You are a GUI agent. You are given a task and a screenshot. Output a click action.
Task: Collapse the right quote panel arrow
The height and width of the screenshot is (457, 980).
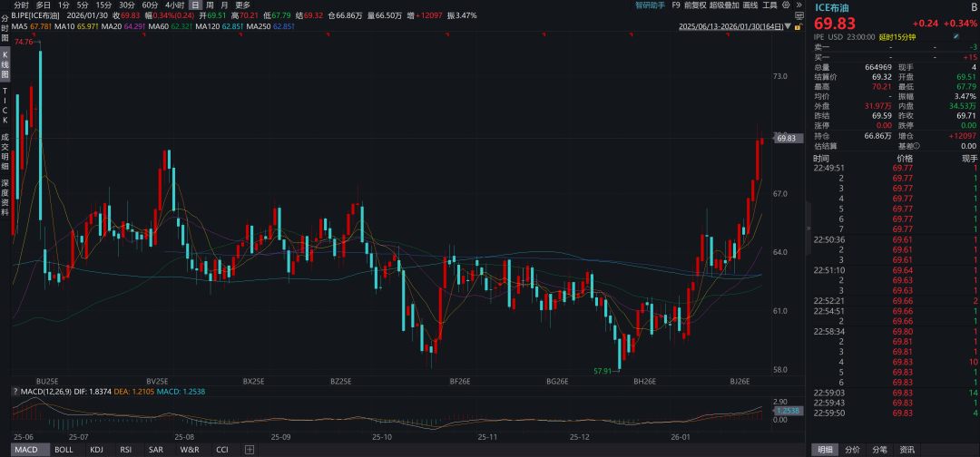point(807,228)
